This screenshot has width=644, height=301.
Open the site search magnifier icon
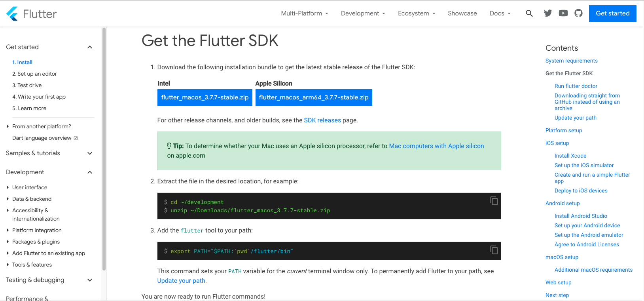click(x=529, y=13)
